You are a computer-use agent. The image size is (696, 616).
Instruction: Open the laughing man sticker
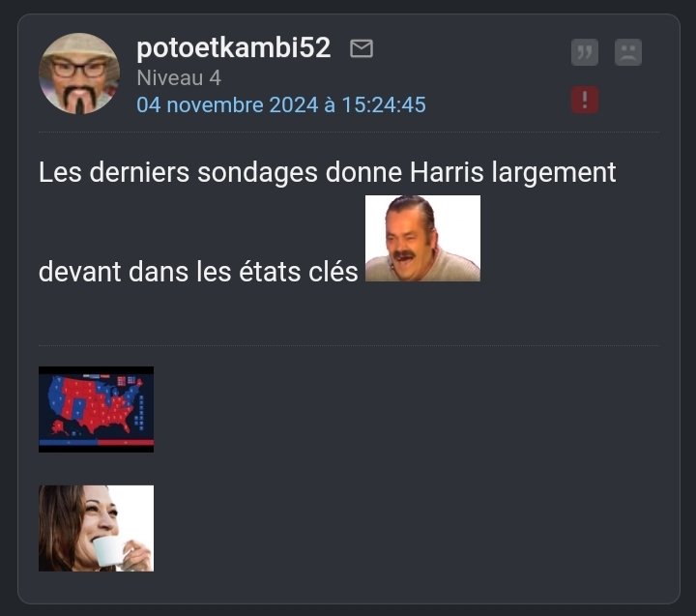point(422,238)
